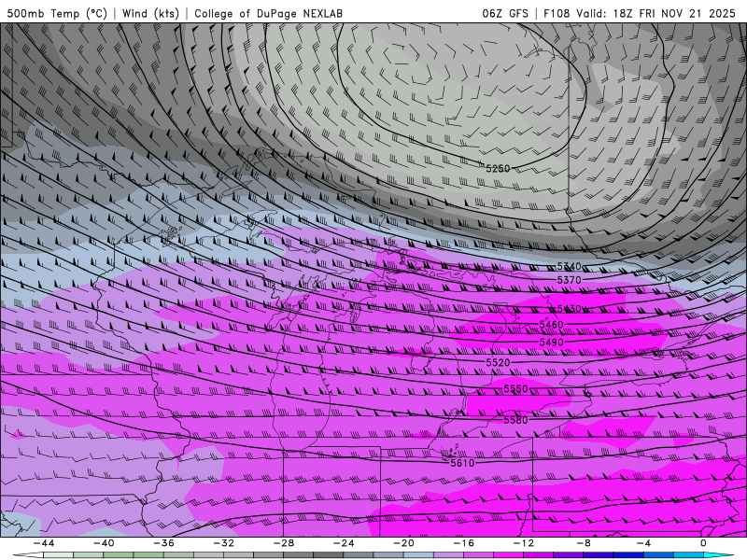Screen dimensions: 747x560
Task: Click the -32 colorbar tick label
Action: 224,543
